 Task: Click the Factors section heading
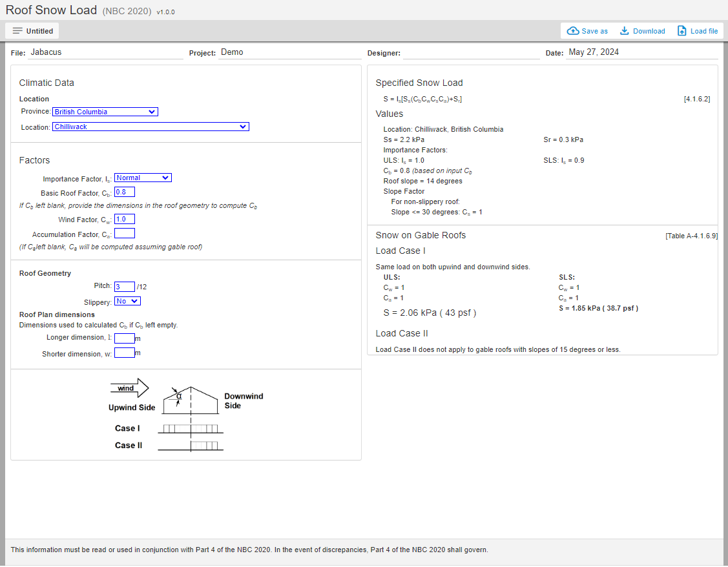(x=34, y=160)
